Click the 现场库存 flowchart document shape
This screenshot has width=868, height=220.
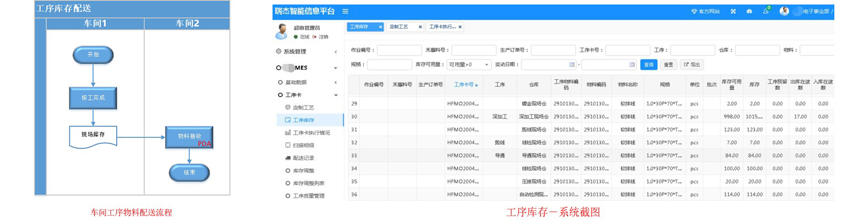pyautogui.click(x=93, y=137)
